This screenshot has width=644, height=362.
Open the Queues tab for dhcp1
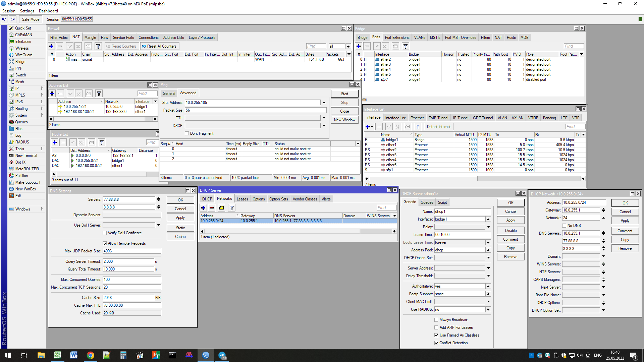(x=427, y=202)
